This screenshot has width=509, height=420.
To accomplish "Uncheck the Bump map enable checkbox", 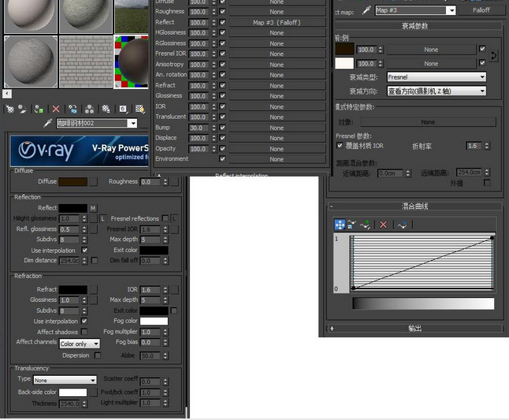I will click(222, 128).
